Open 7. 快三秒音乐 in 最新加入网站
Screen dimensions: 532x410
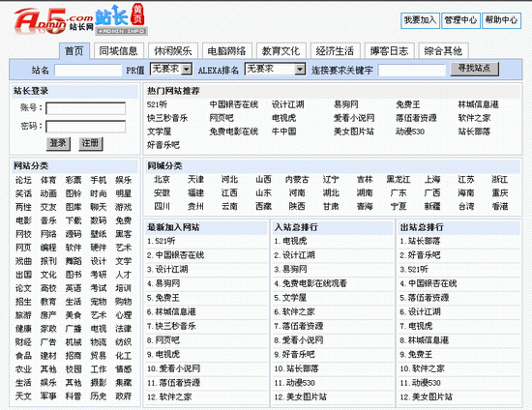point(171,326)
